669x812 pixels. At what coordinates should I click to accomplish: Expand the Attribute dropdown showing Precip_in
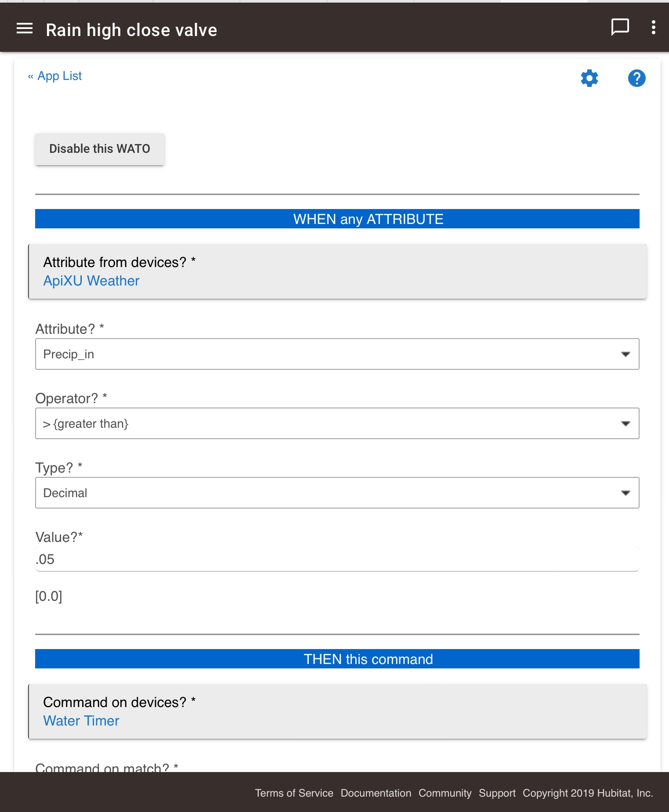click(337, 354)
